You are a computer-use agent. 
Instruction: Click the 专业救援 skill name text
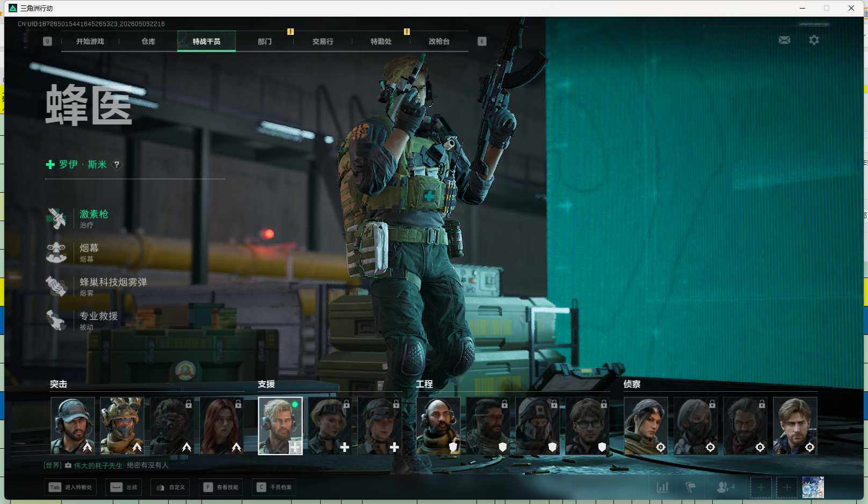click(x=99, y=316)
